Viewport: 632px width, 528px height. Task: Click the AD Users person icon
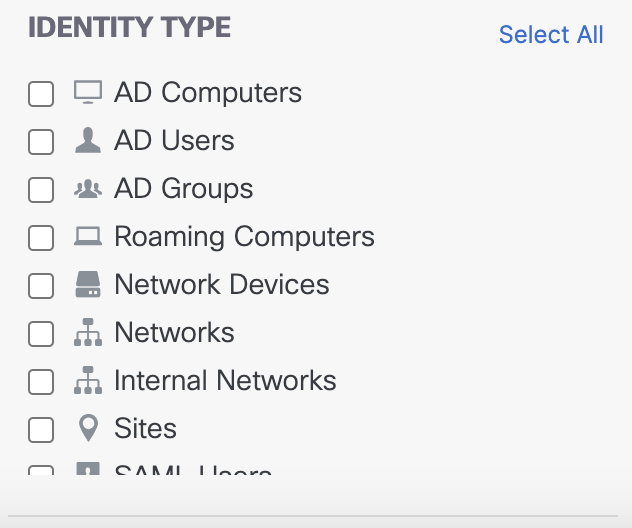(x=88, y=140)
